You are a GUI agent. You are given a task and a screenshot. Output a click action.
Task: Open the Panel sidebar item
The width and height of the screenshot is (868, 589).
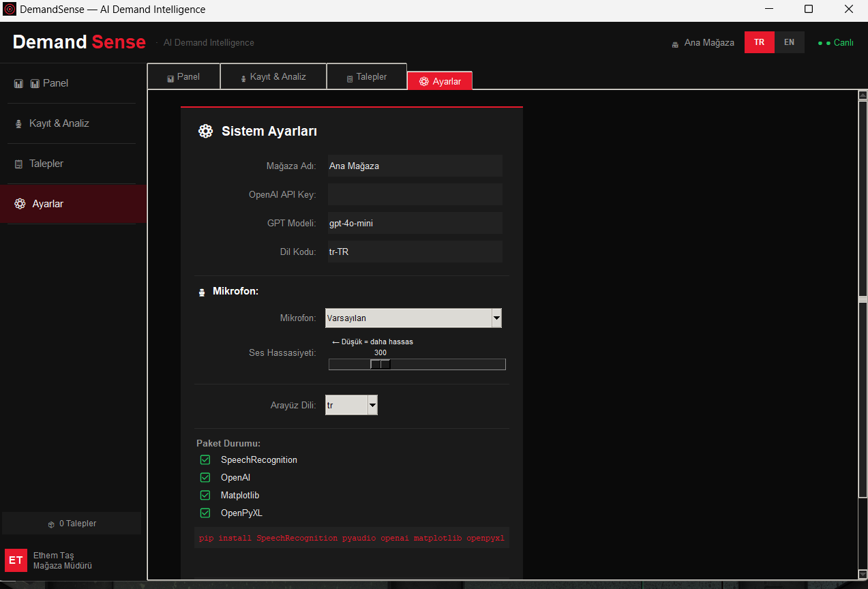pyautogui.click(x=73, y=83)
